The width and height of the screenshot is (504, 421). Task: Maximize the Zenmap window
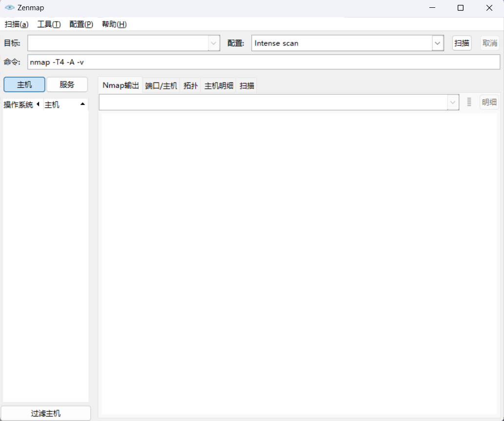click(x=461, y=8)
